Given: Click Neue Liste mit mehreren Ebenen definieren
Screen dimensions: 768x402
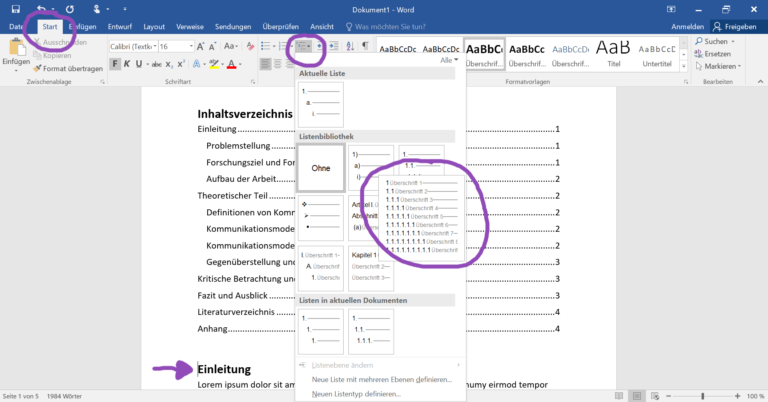Looking at the screenshot, I should (382, 379).
